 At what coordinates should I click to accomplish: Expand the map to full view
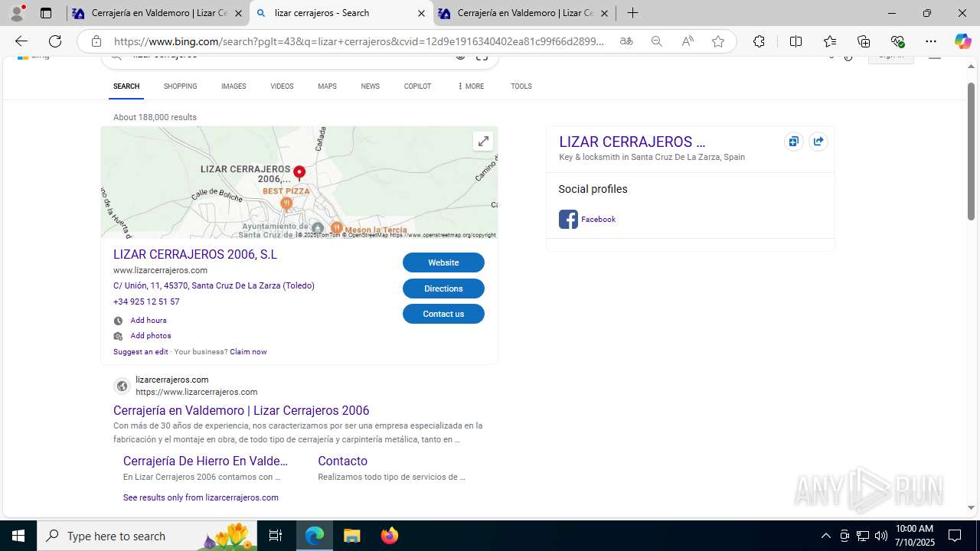tap(483, 141)
